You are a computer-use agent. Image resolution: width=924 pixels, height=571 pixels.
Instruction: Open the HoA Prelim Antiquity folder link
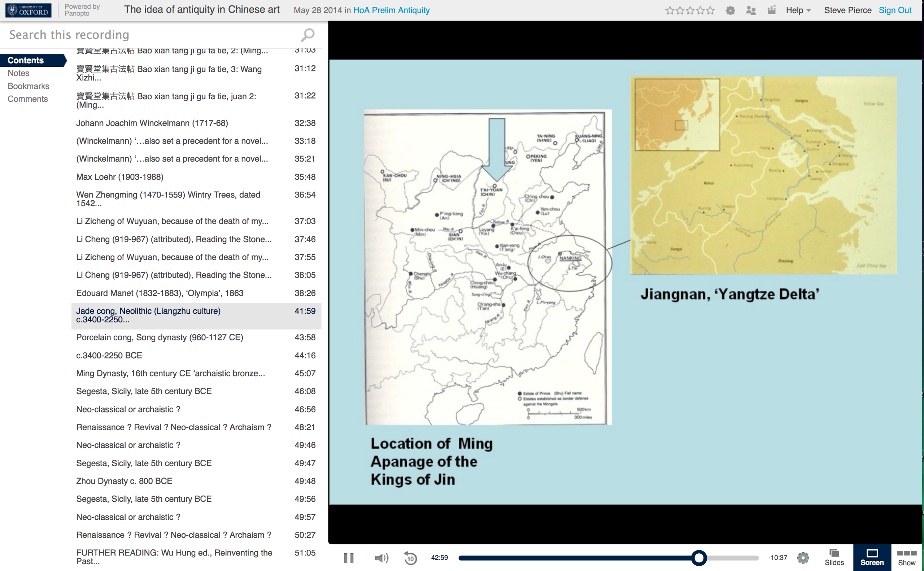[x=391, y=10]
